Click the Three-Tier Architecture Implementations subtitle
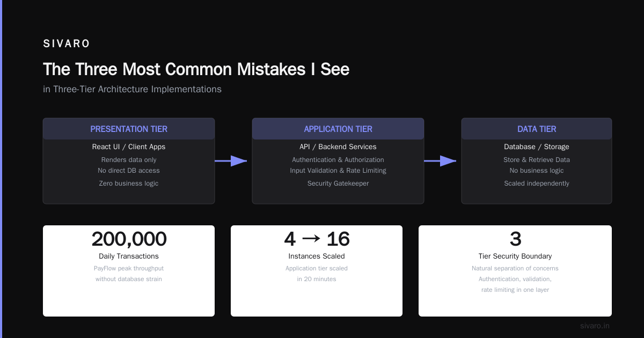The width and height of the screenshot is (644, 338). point(132,89)
